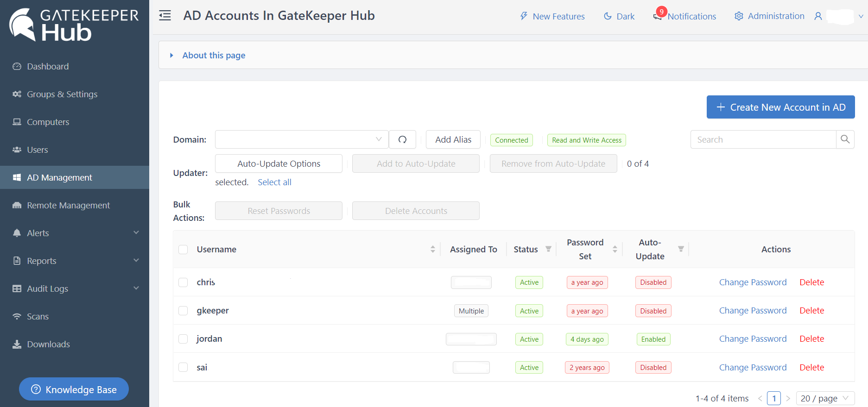Image resolution: width=868 pixels, height=407 pixels.
Task: Go to Users menu item
Action: [75, 150]
